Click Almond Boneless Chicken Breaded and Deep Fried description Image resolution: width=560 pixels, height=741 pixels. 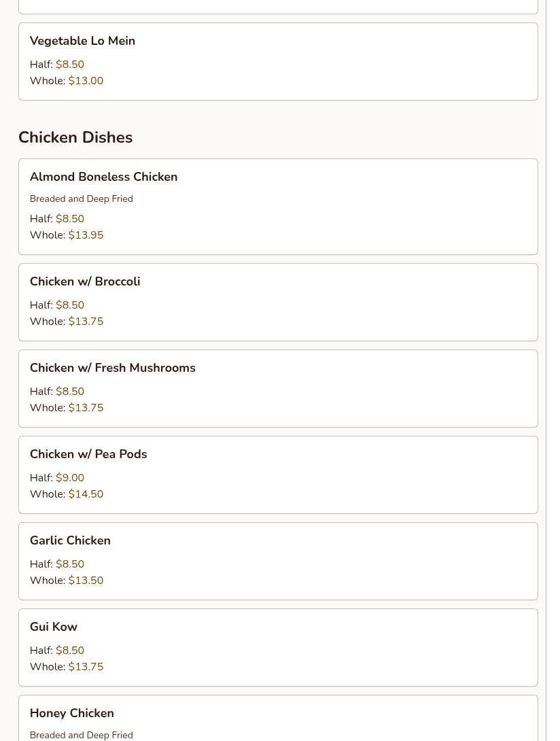pyautogui.click(x=82, y=199)
